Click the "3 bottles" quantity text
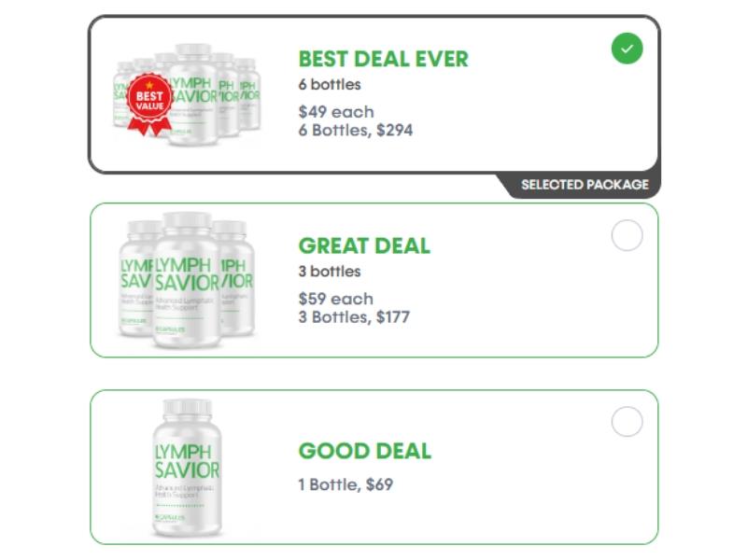This screenshot has height=560, width=747. [x=330, y=272]
